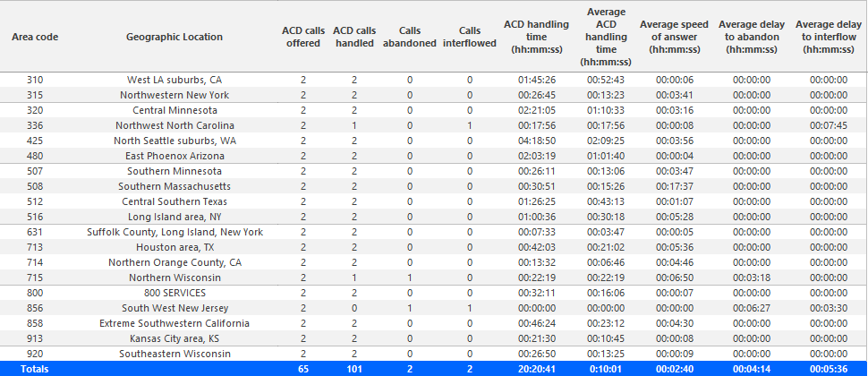Click the Totals row label
Screen dimensions: 868x376
[35, 369]
